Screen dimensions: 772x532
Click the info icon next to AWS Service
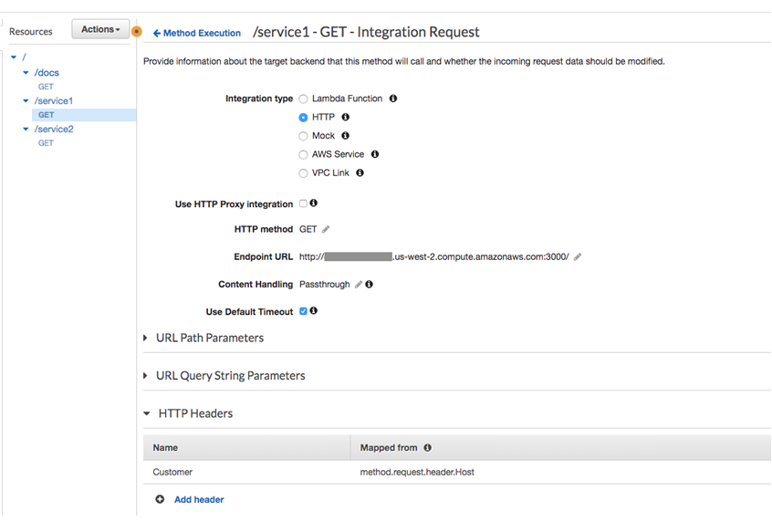click(375, 154)
